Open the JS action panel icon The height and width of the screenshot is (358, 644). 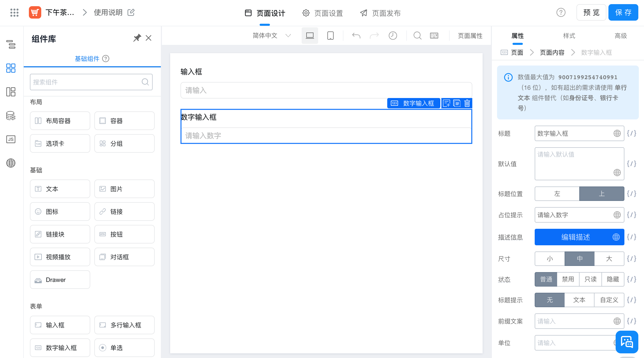(x=11, y=139)
